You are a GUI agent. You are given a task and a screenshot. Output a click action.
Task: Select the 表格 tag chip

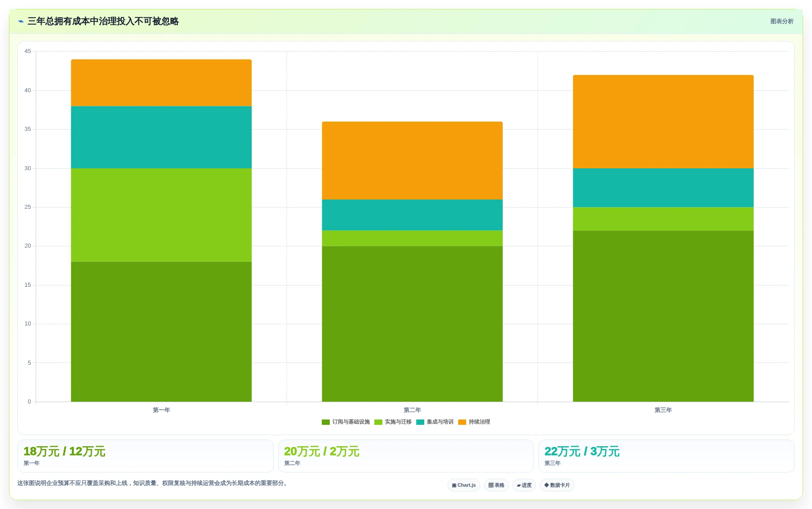pos(496,485)
